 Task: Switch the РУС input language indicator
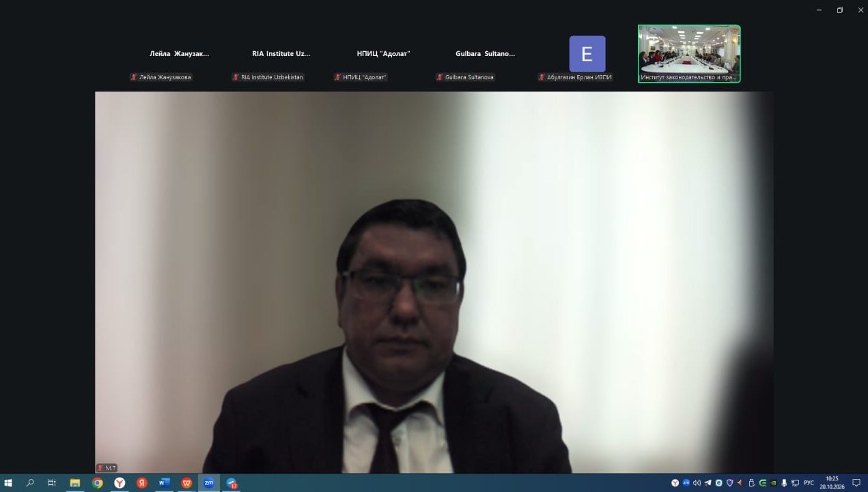tap(809, 483)
